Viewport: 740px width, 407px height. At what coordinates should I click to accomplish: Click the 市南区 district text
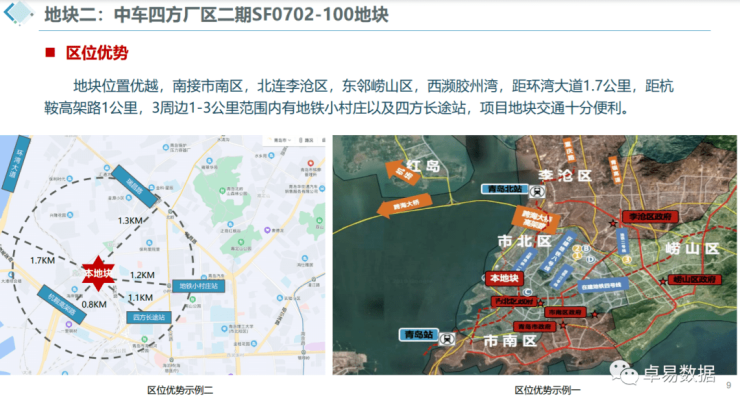click(x=511, y=340)
